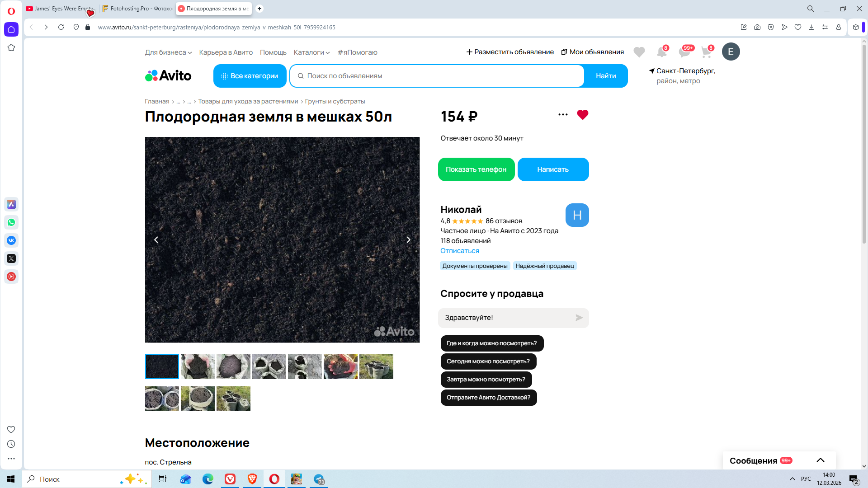Open Мои объявления menu item
Viewport: 868px width, 488px height.
pyautogui.click(x=592, y=52)
